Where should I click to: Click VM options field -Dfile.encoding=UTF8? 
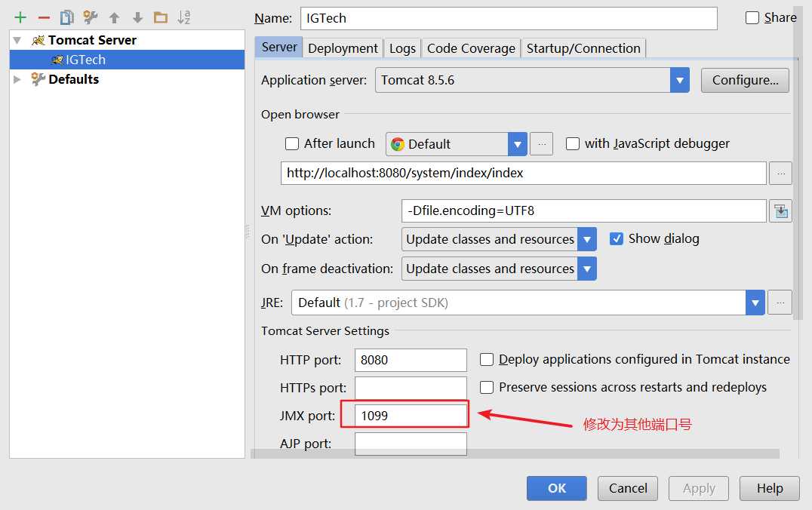583,210
